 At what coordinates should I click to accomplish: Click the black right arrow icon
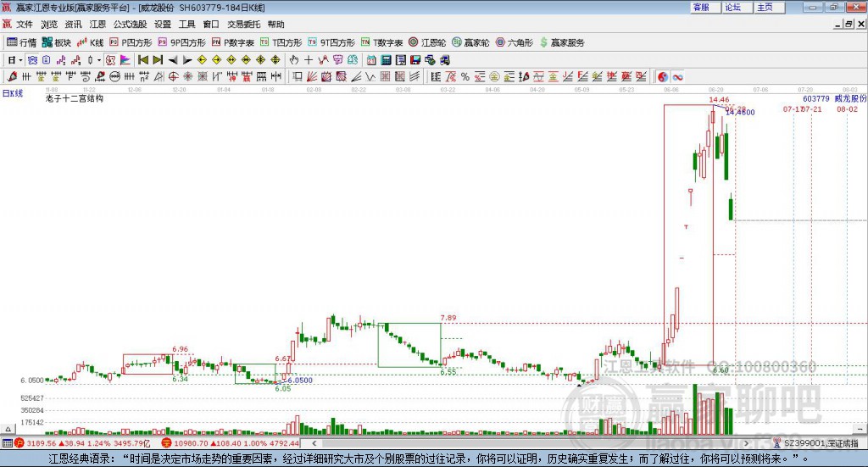click(187, 60)
